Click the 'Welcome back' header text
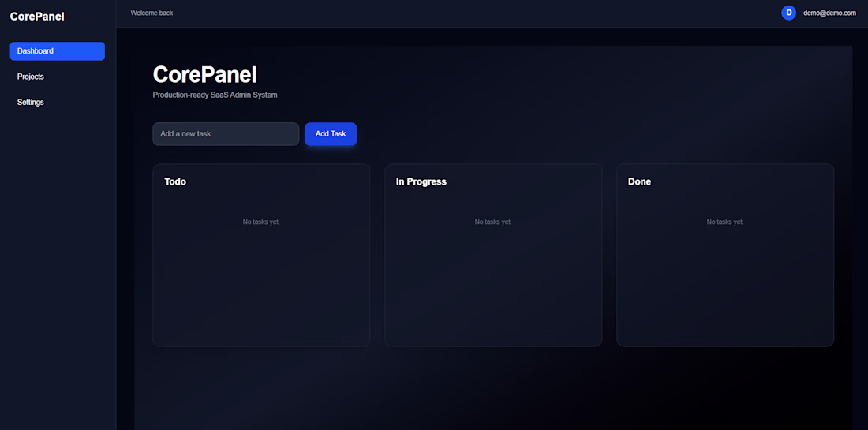This screenshot has height=430, width=868. [152, 13]
